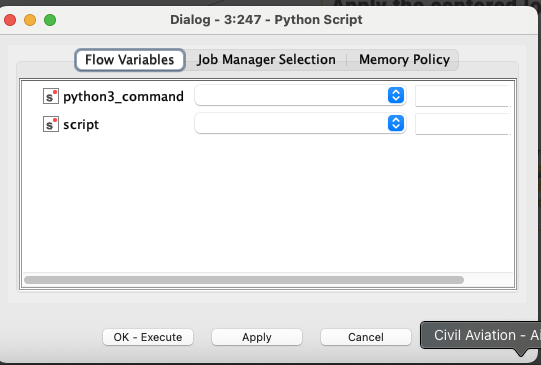The width and height of the screenshot is (541, 365).
Task: Maximize the dialog with the green button
Action: [50, 20]
